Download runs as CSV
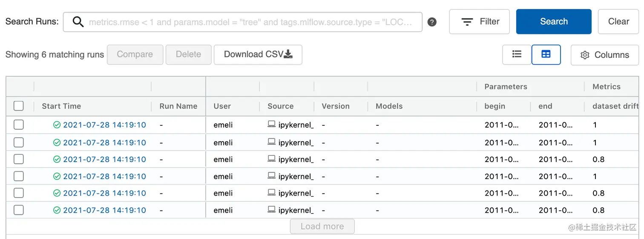 pos(258,54)
